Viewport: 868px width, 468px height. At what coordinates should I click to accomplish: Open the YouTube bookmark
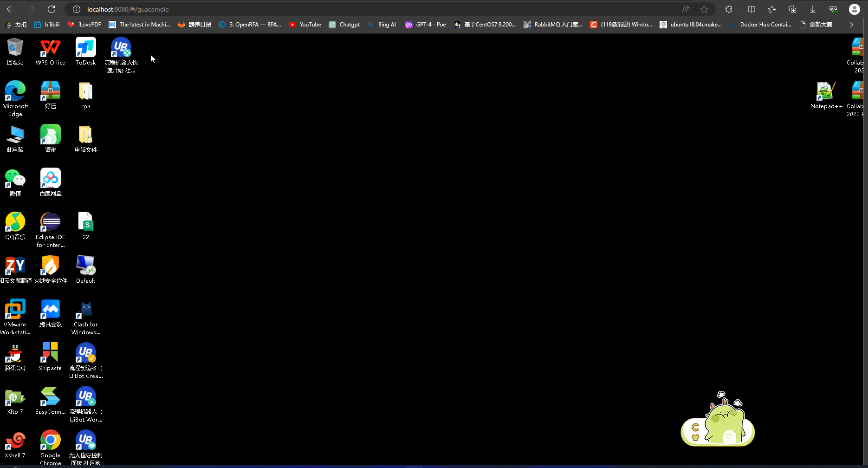point(304,25)
